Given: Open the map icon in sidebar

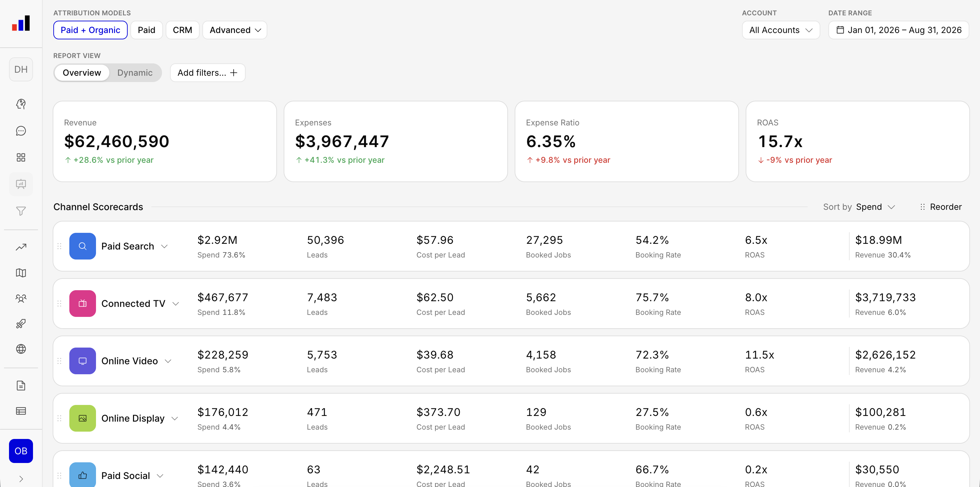Looking at the screenshot, I should 21,273.
